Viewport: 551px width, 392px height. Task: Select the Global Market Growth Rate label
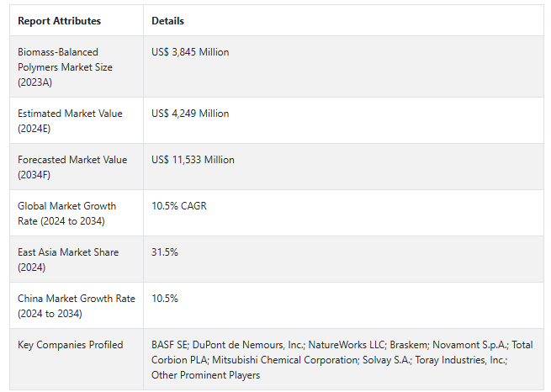click(x=66, y=214)
